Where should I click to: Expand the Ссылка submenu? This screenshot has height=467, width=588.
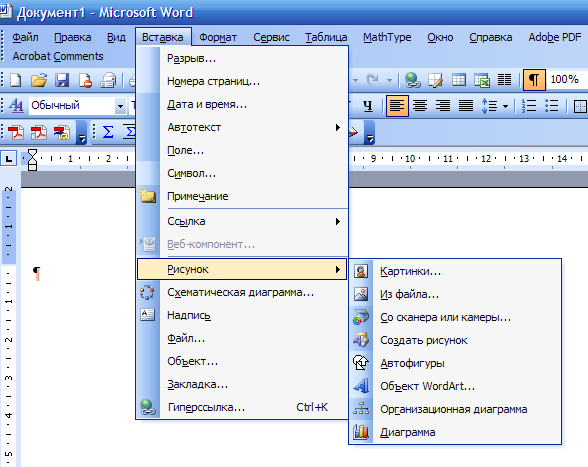242,221
